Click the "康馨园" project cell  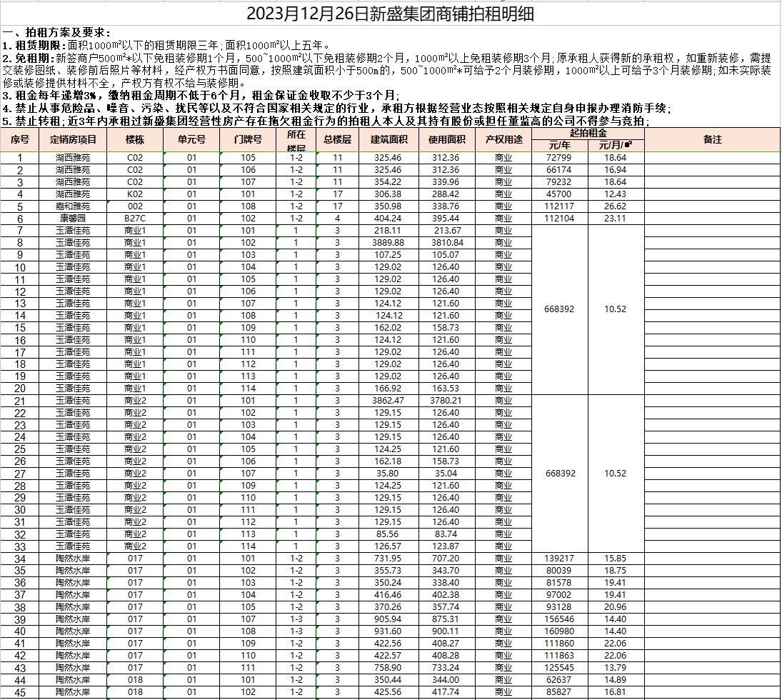click(x=73, y=219)
